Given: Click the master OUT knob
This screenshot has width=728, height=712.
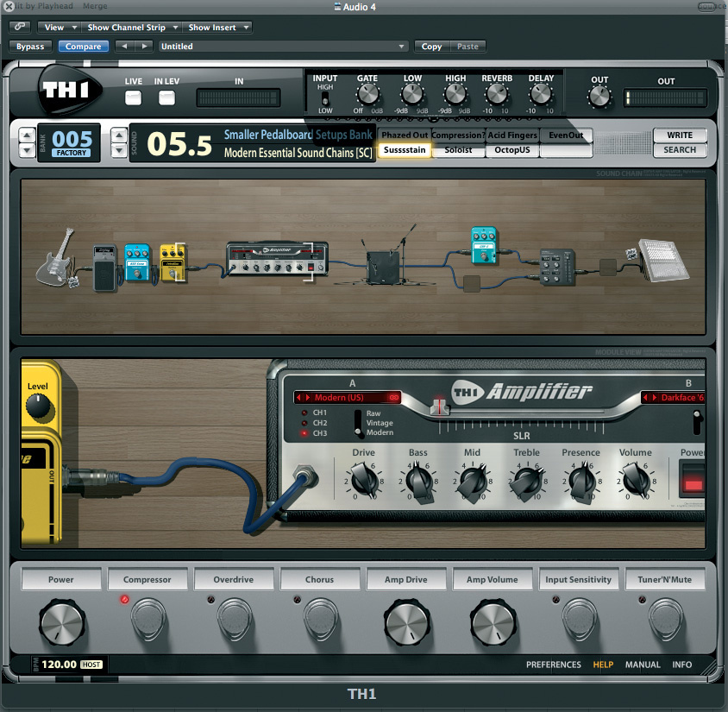Looking at the screenshot, I should click(599, 97).
